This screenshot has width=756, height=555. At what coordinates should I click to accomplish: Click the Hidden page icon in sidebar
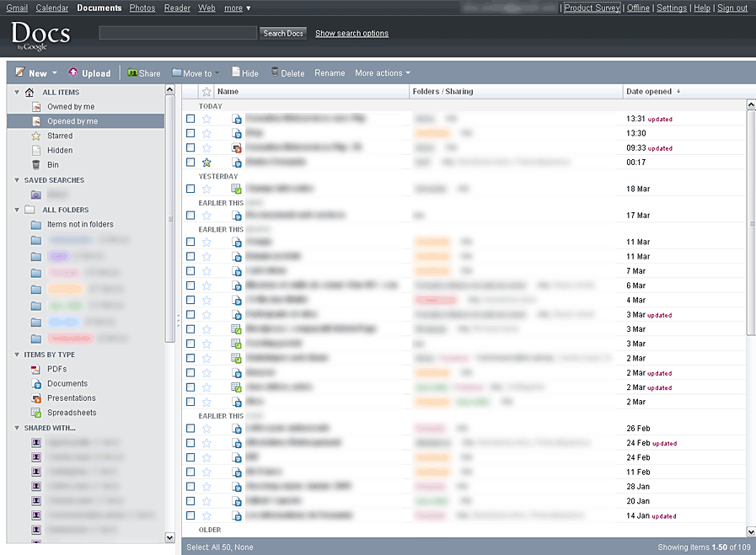tap(35, 150)
